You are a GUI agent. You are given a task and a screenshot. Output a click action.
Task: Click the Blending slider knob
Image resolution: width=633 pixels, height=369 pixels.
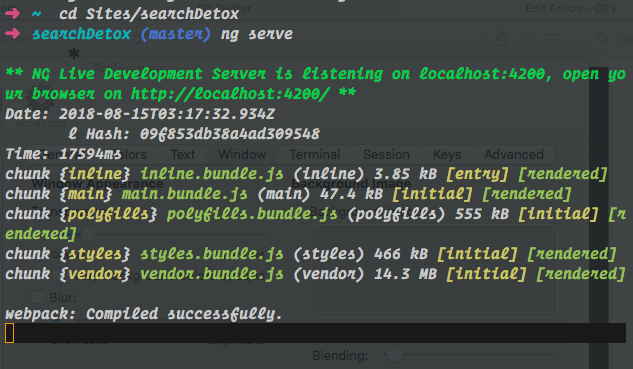(394, 355)
